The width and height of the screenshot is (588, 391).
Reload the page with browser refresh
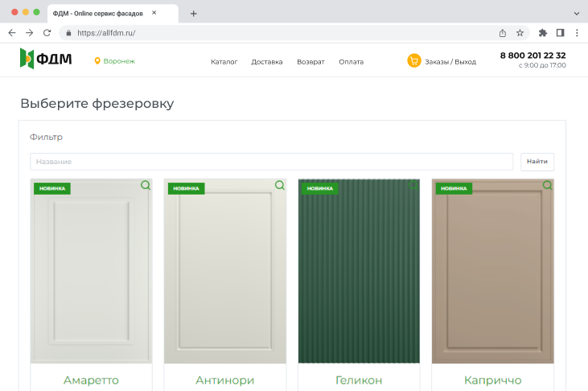point(47,33)
